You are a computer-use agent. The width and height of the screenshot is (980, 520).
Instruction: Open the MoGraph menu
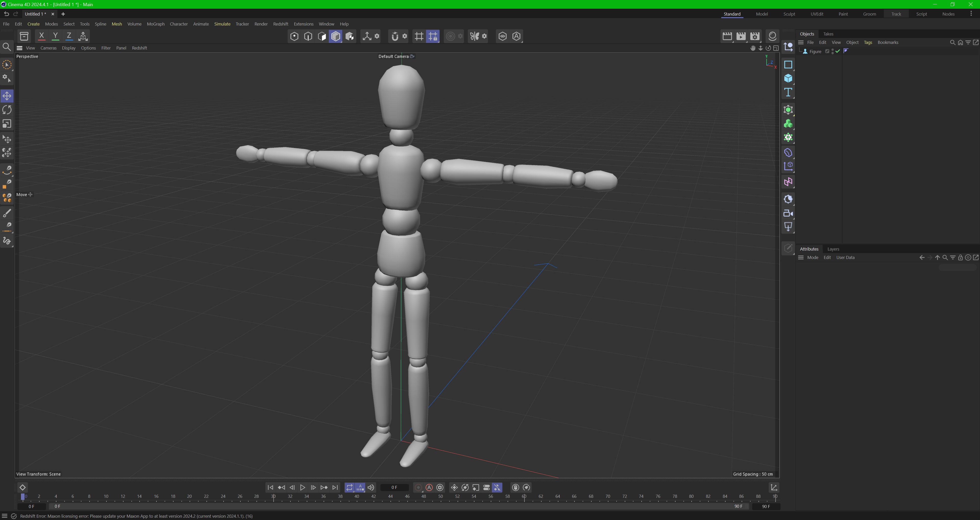156,24
